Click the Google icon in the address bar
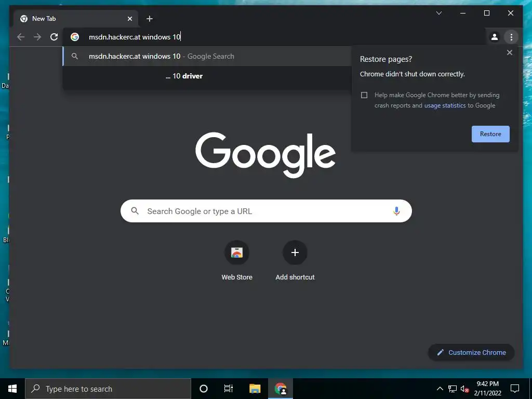 pyautogui.click(x=75, y=37)
